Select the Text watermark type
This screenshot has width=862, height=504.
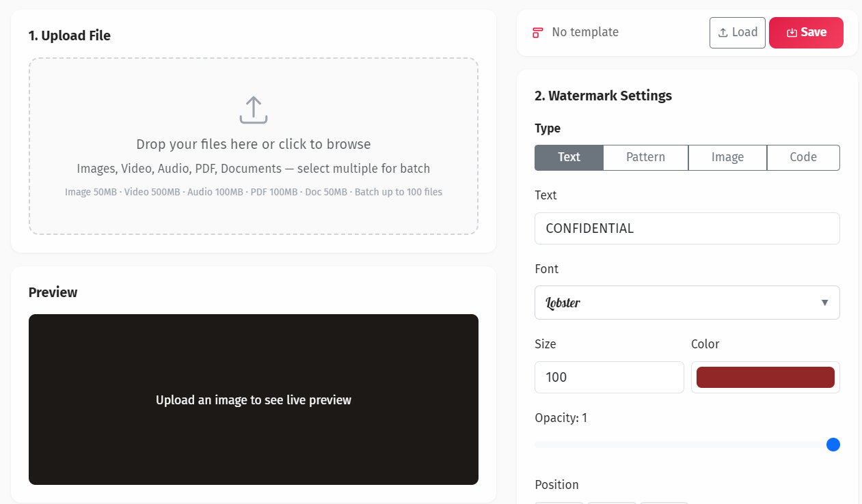569,157
